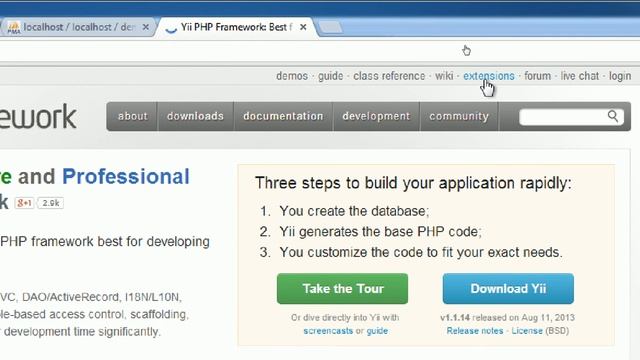This screenshot has width=640, height=360.
Task: Open a new browser tab
Action: [x=331, y=27]
